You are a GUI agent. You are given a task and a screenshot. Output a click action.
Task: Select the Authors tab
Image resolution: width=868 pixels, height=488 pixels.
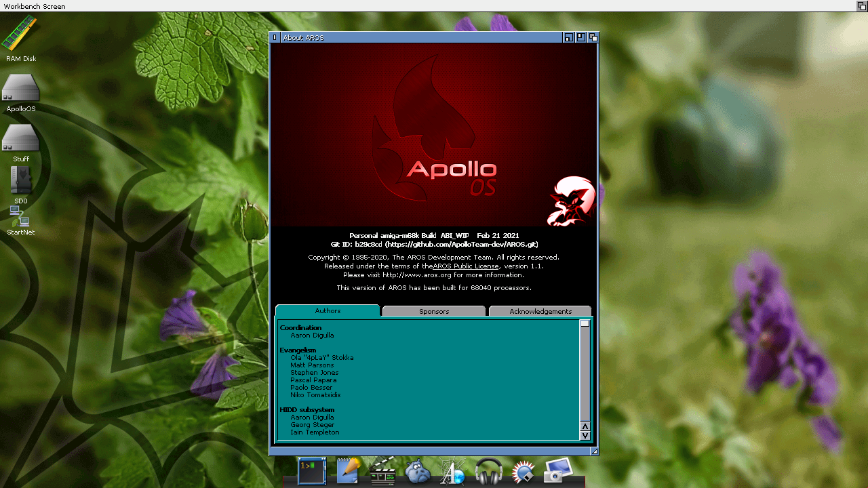pyautogui.click(x=328, y=310)
